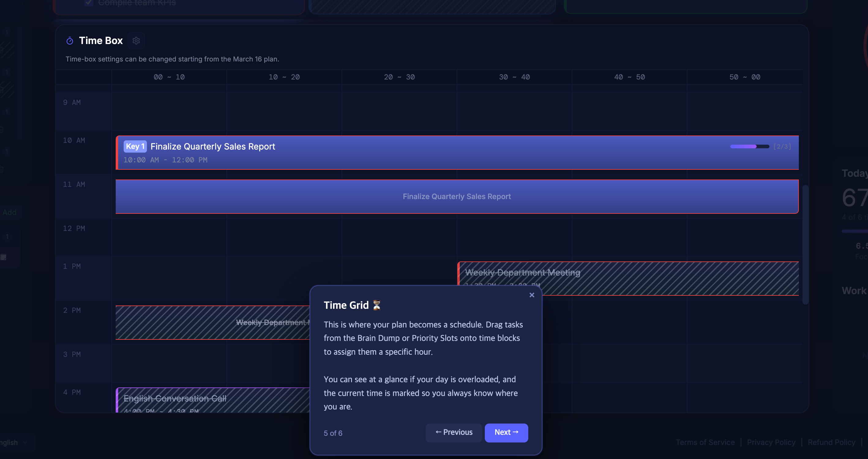Image resolution: width=868 pixels, height=459 pixels.
Task: Close the Time Grid tour popup
Action: pyautogui.click(x=532, y=295)
